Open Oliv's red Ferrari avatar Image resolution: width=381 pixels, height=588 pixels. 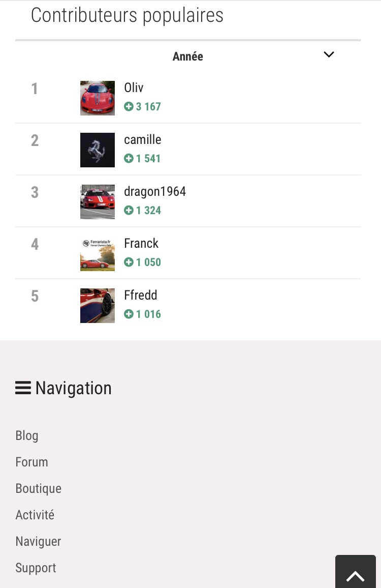98,98
